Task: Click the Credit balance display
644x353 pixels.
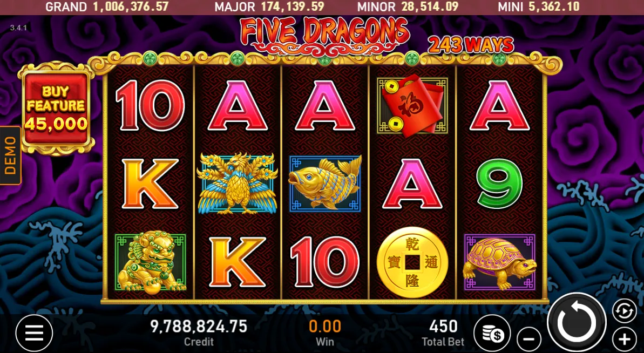Action: 199,332
